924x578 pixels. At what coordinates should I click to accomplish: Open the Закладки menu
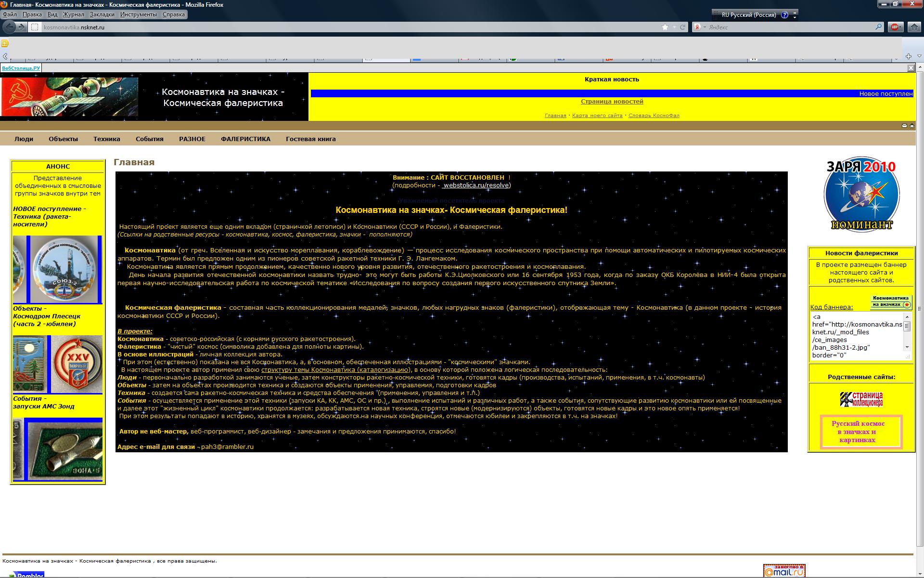pos(102,14)
